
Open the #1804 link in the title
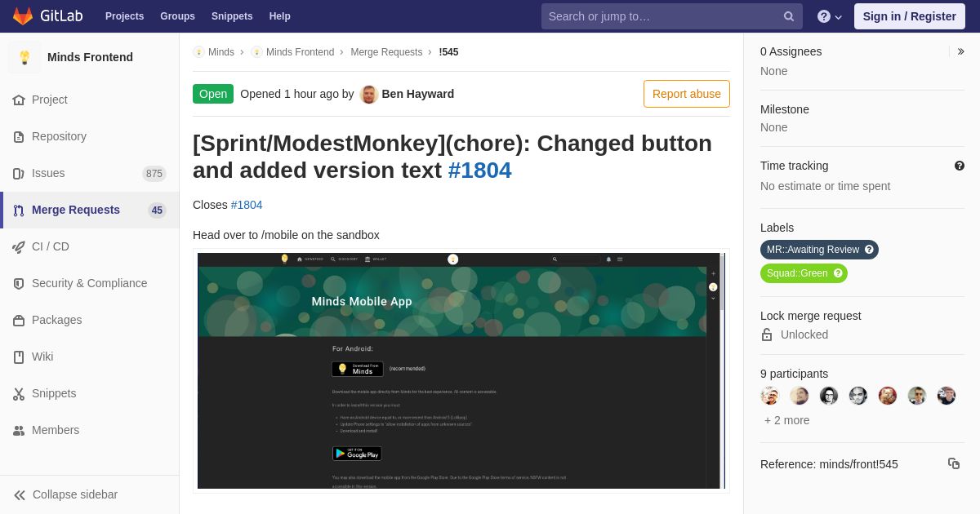pyautogui.click(x=479, y=170)
